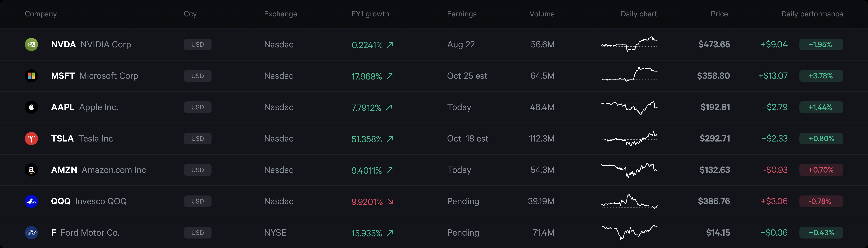
Task: Click the Microsoft logo icon
Action: click(31, 76)
